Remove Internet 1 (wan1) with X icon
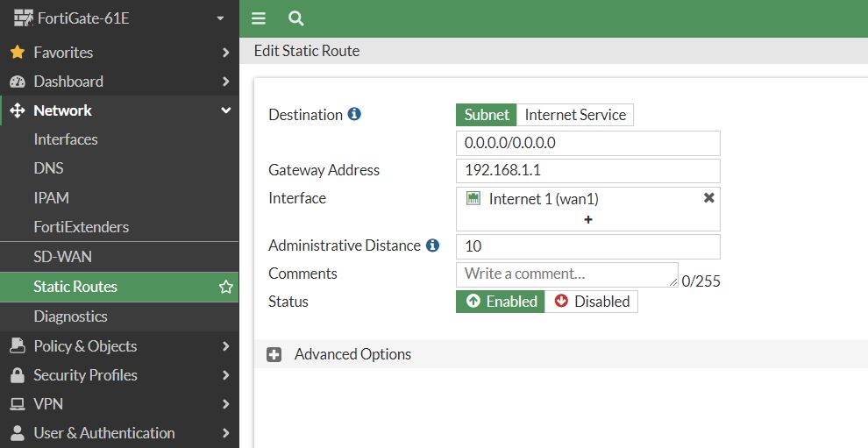This screenshot has height=448, width=868. click(x=708, y=197)
